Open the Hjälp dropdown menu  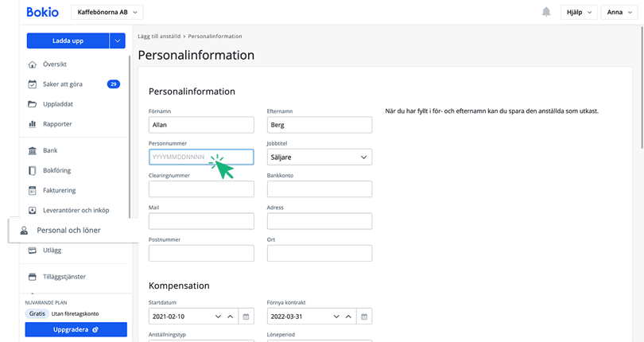pyautogui.click(x=578, y=12)
